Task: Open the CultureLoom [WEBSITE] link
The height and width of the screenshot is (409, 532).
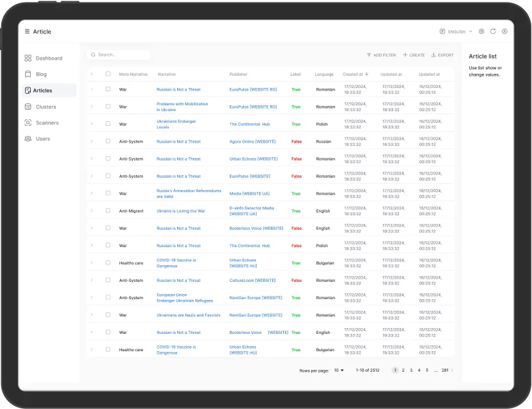Action: coord(252,281)
